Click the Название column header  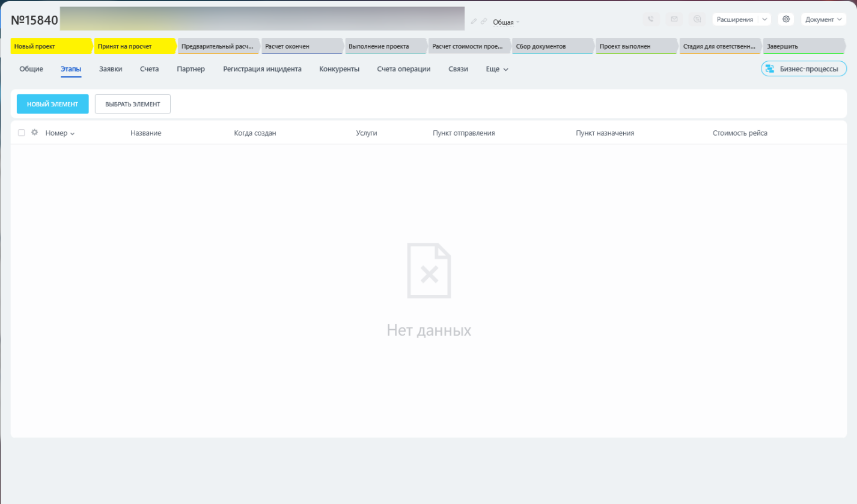point(146,133)
